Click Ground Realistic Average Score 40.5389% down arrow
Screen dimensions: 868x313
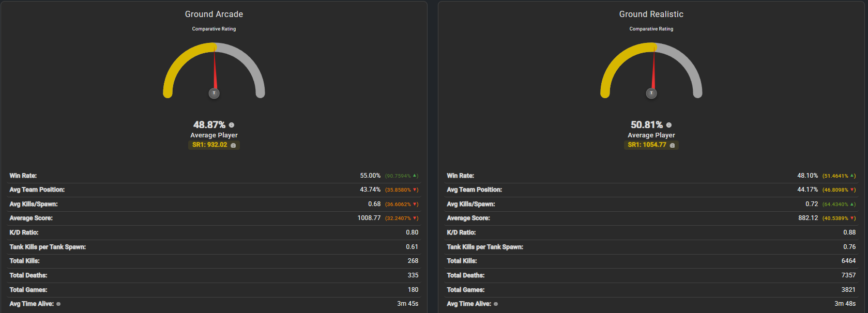pyautogui.click(x=852, y=218)
